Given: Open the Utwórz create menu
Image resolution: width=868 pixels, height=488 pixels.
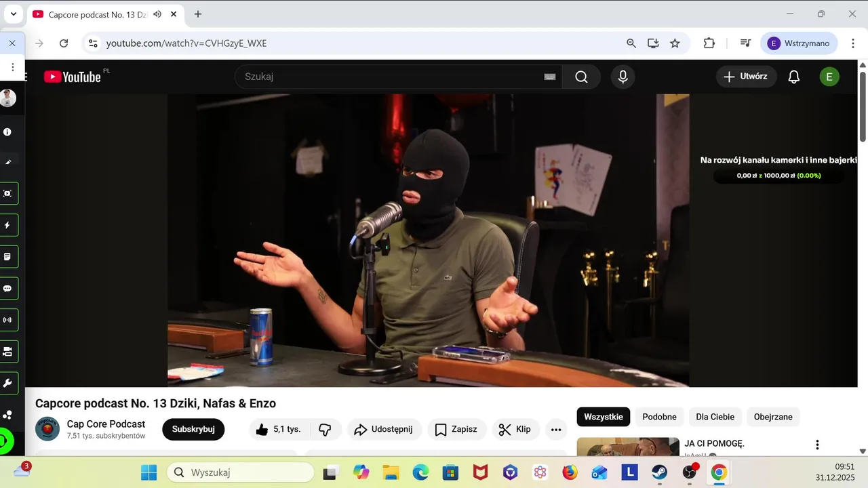Looking at the screenshot, I should tap(746, 77).
